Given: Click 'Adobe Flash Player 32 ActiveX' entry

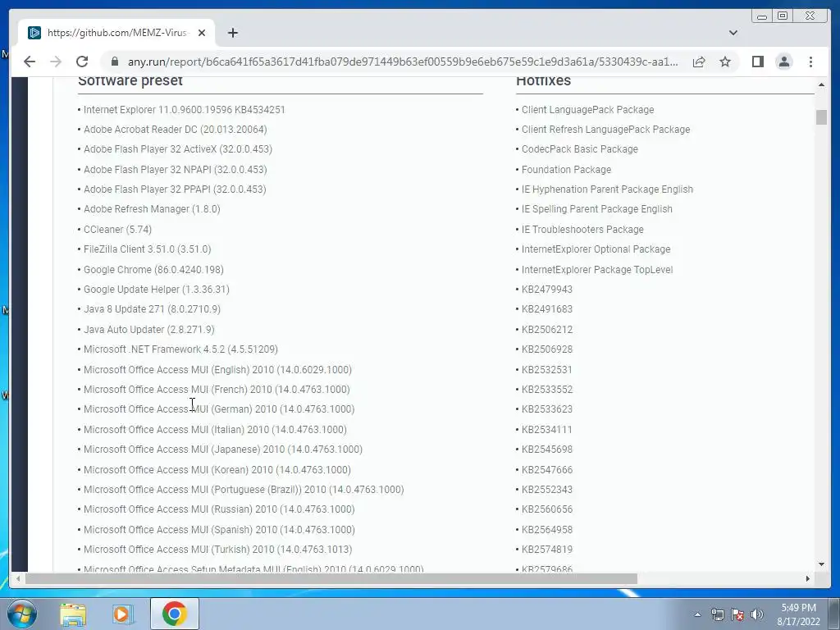Looking at the screenshot, I should point(178,149).
